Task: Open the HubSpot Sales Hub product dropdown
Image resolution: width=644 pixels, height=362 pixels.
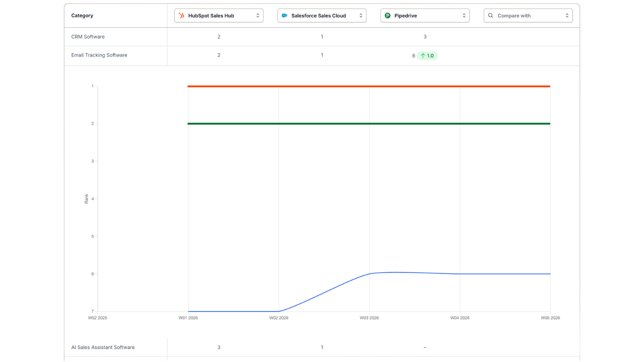Action: tap(219, 16)
